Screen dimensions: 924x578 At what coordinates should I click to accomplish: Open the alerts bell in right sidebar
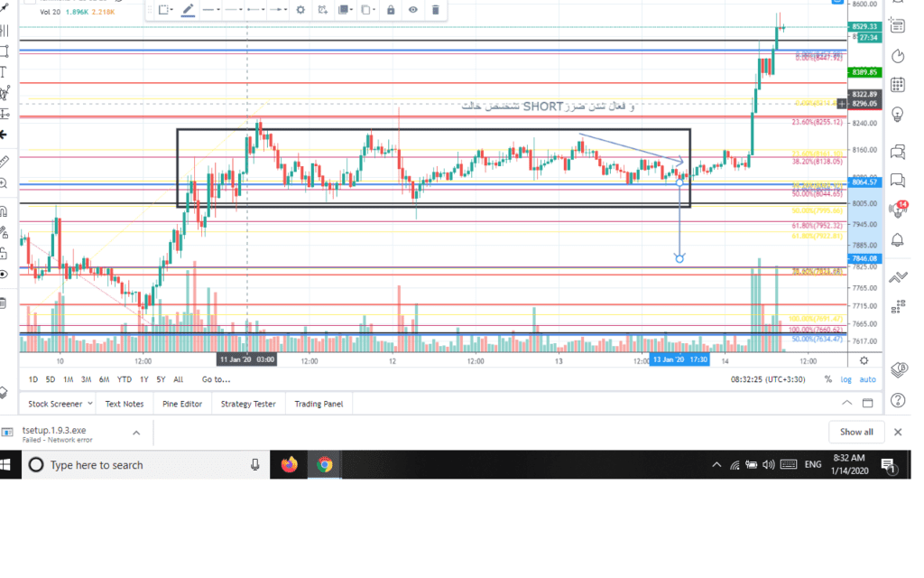point(898,239)
